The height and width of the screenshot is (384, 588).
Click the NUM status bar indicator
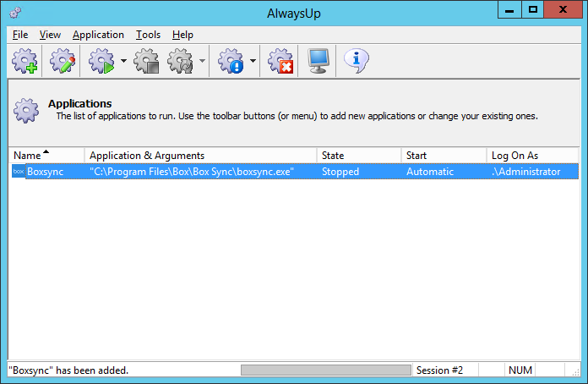coord(520,370)
